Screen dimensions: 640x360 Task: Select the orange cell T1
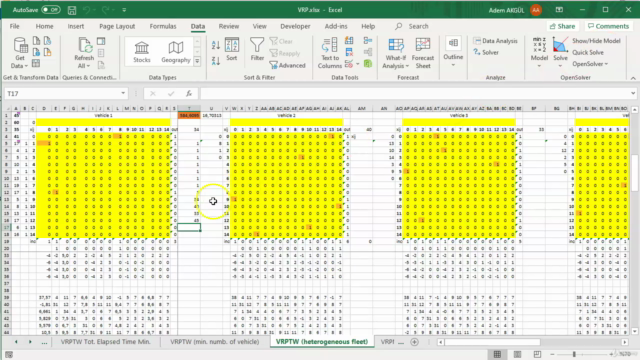(x=189, y=116)
